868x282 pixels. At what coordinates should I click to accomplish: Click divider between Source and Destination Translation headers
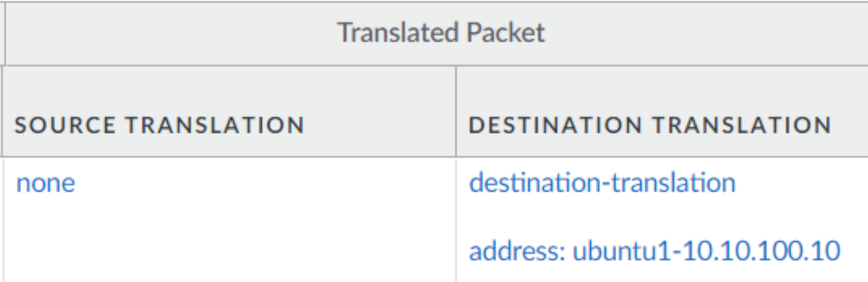coord(456,111)
